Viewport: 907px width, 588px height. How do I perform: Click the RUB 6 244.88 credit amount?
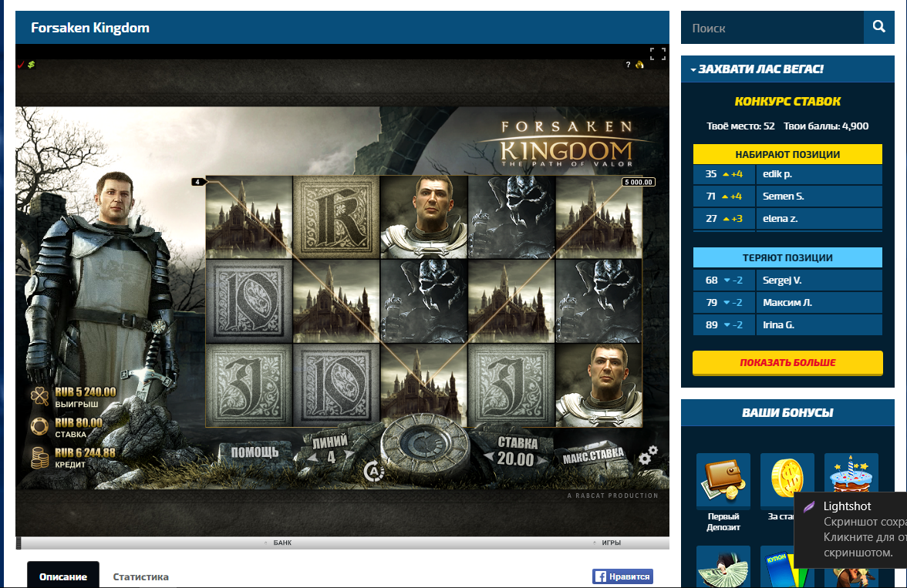[x=85, y=452]
